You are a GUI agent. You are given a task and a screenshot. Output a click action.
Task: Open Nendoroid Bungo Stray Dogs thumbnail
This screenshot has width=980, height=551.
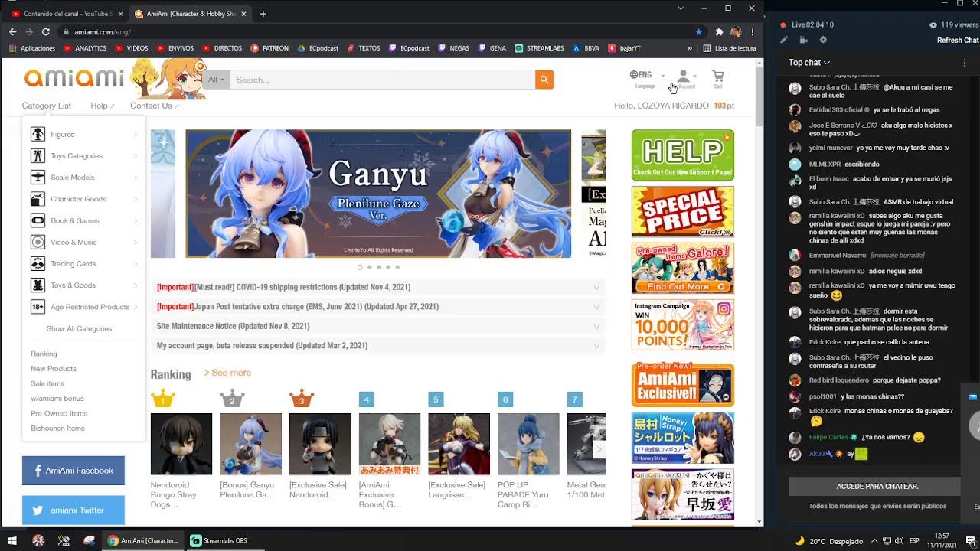point(181,444)
